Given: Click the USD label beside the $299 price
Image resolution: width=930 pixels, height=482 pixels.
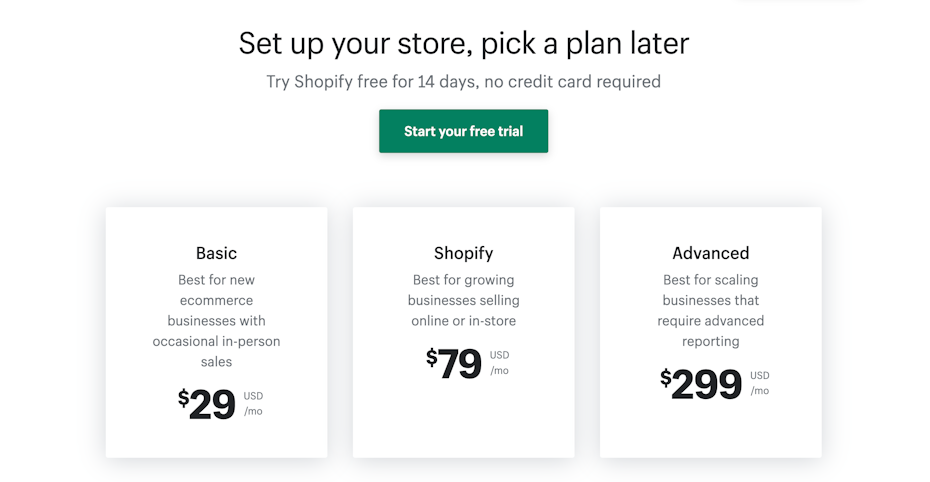Looking at the screenshot, I should pos(759,376).
